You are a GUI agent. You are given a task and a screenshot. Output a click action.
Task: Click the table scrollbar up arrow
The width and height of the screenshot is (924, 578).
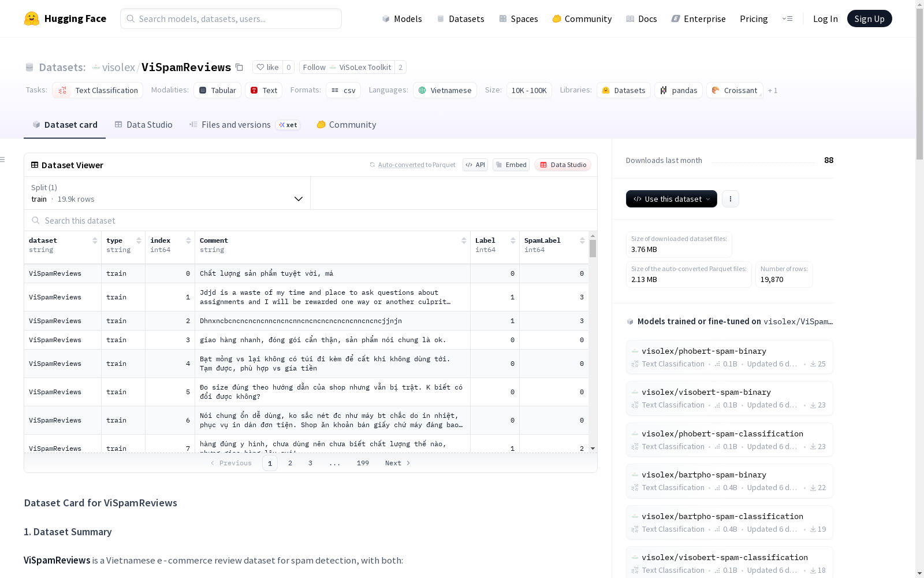tap(593, 236)
